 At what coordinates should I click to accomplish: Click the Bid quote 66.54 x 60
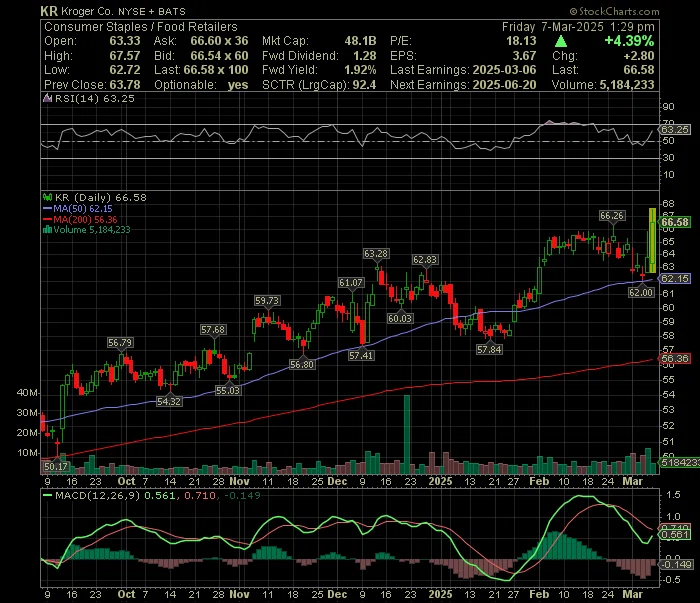(x=219, y=56)
